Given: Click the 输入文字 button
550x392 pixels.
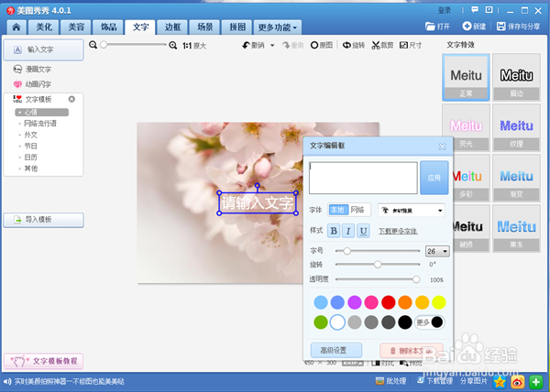Looking at the screenshot, I should coord(43,49).
